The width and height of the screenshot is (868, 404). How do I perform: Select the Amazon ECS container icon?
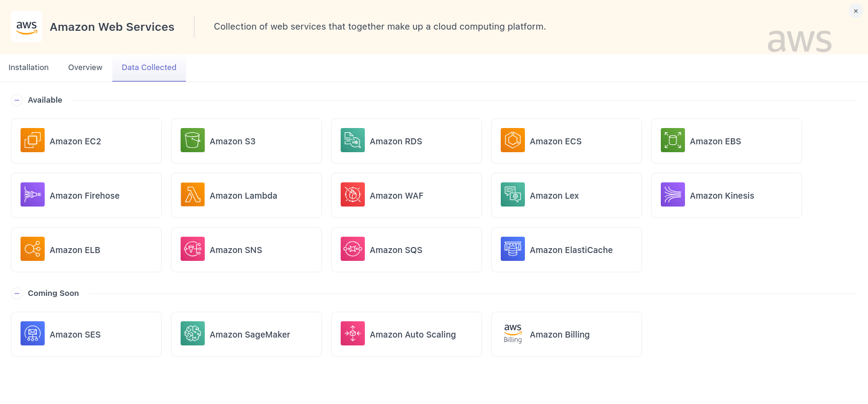(513, 140)
